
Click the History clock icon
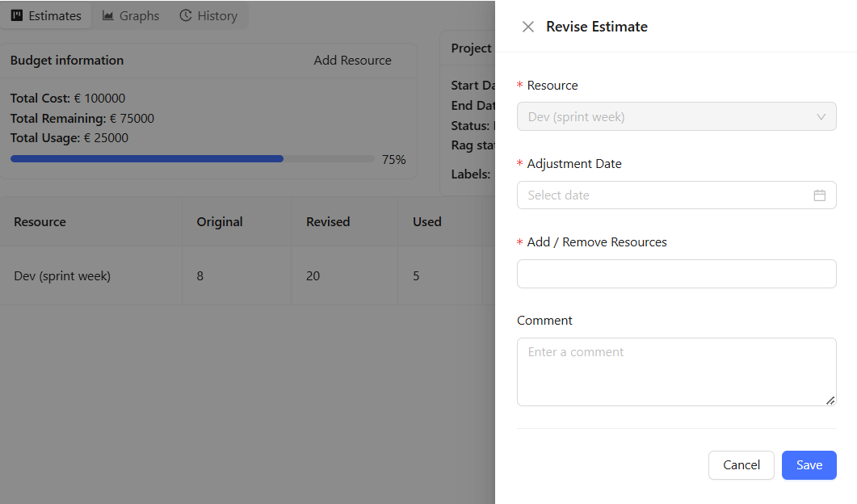pos(186,16)
